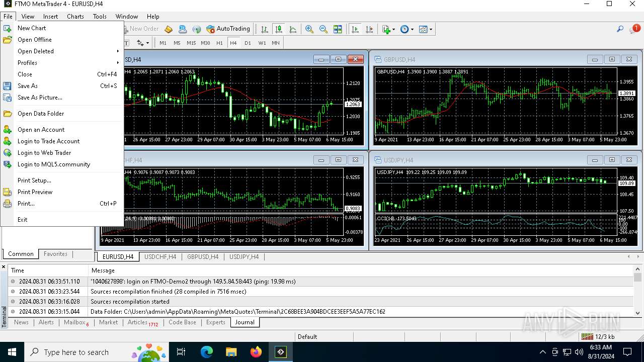Open Firefox from the taskbar
This screenshot has height=362, width=644.
pyautogui.click(x=256, y=352)
